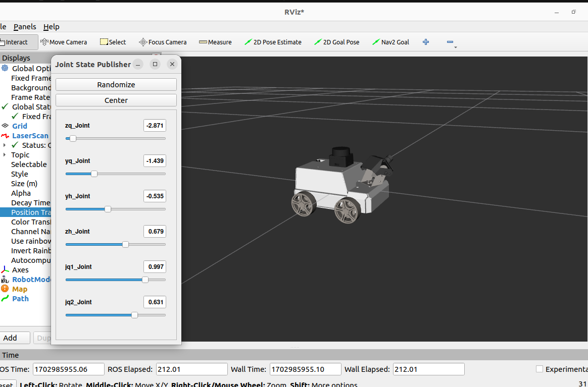Click the zh_Joint slider handle
Viewport: 588px width, 387px height.
click(x=126, y=245)
